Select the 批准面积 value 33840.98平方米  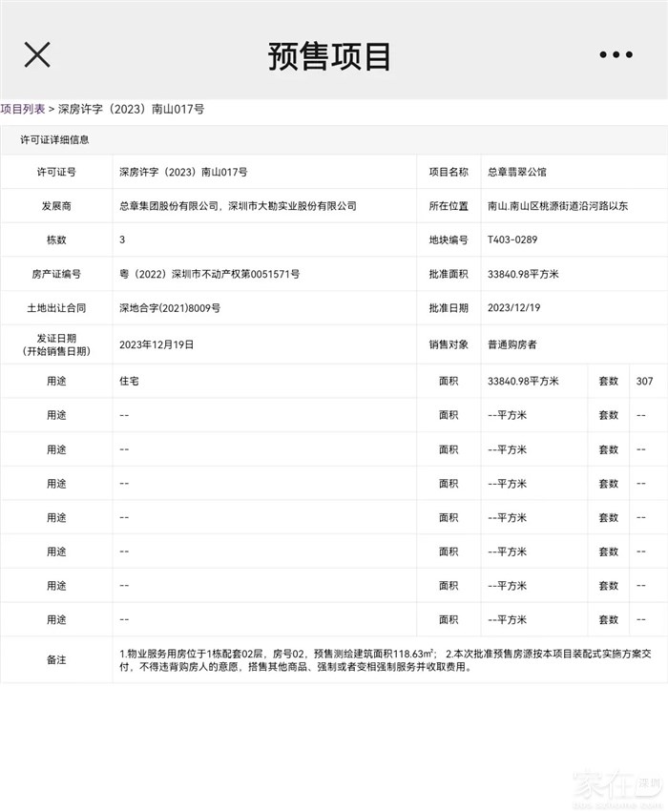tap(523, 275)
